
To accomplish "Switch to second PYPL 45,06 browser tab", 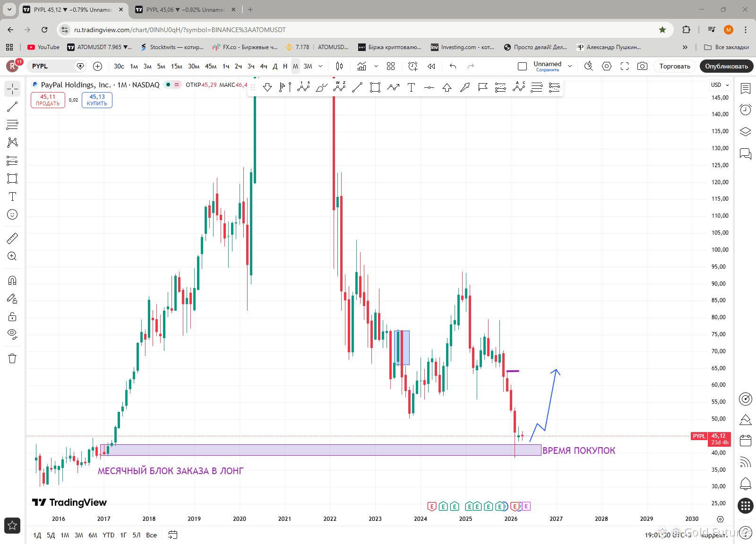I will tap(185, 9).
